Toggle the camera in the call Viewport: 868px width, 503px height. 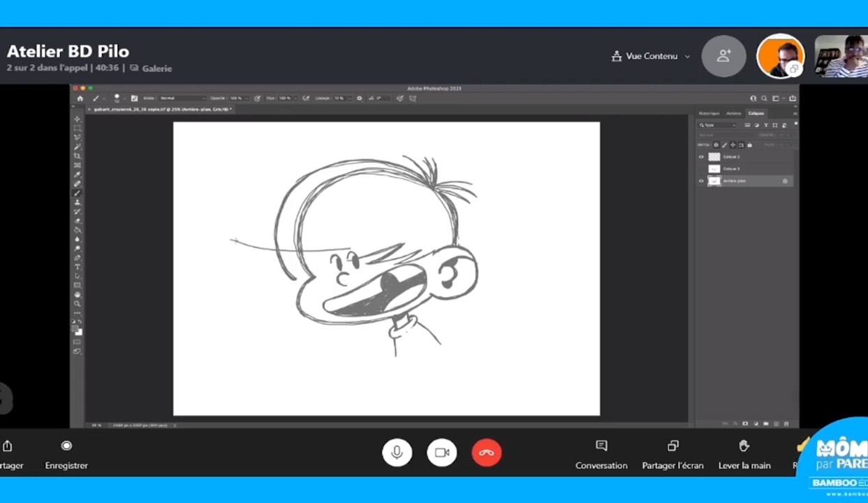442,453
